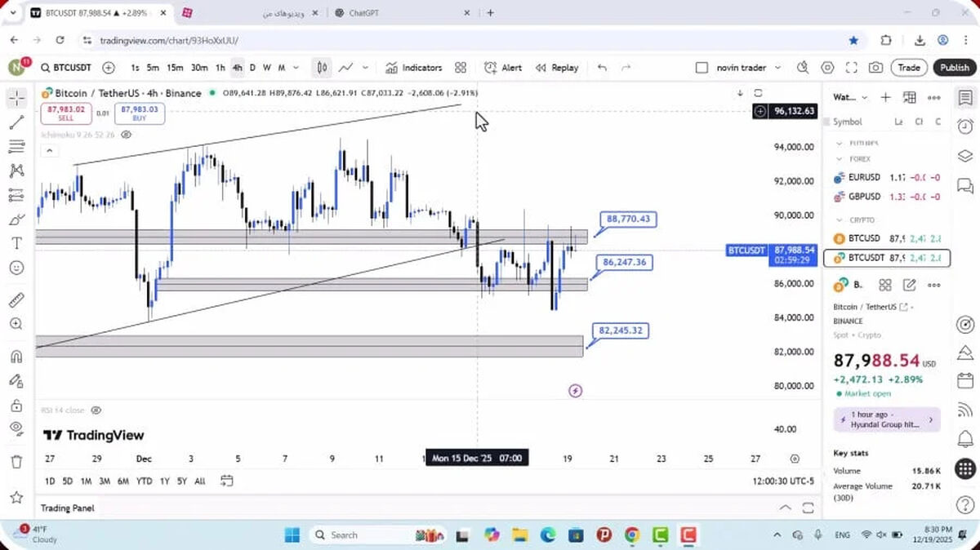Open the Indicators dialog
980x550 pixels.
coord(414,68)
